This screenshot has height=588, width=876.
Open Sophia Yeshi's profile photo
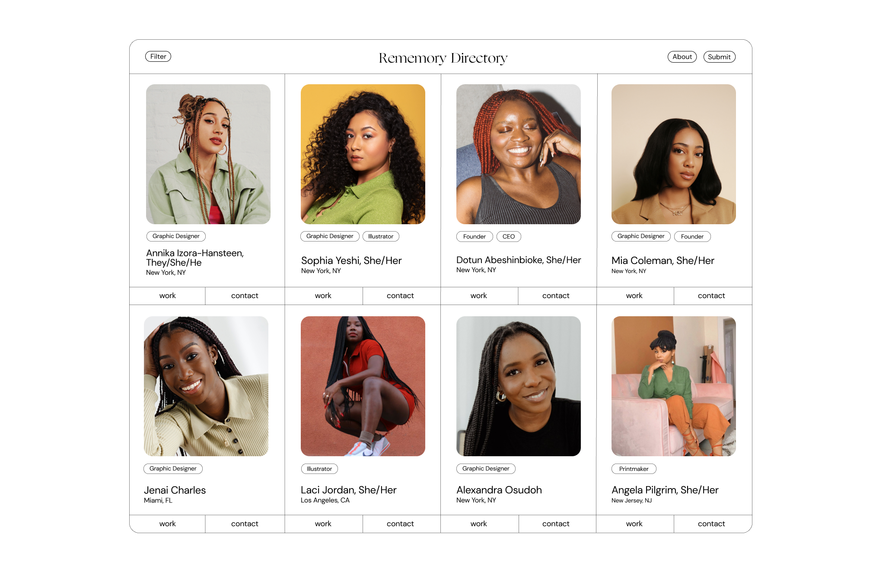click(x=363, y=154)
